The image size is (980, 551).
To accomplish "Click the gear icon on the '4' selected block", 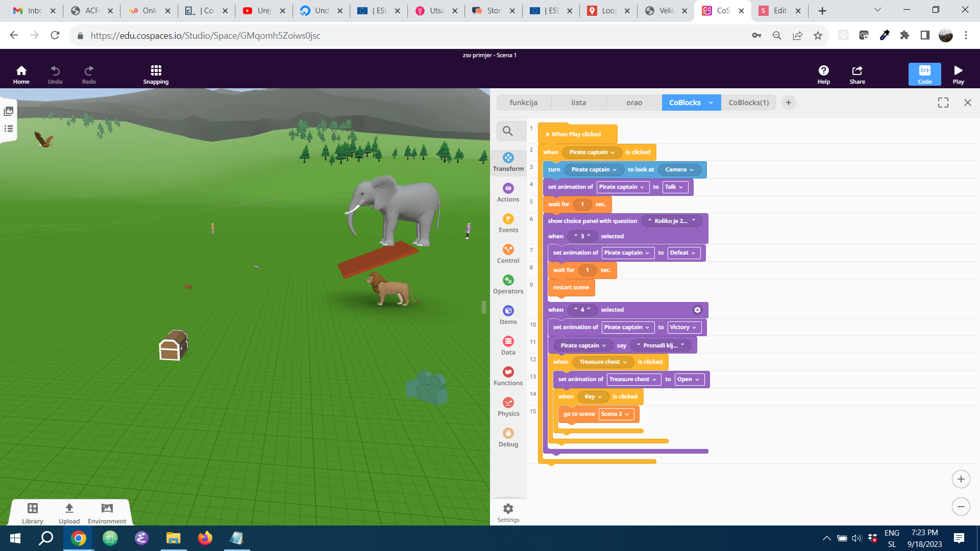I will (x=697, y=310).
